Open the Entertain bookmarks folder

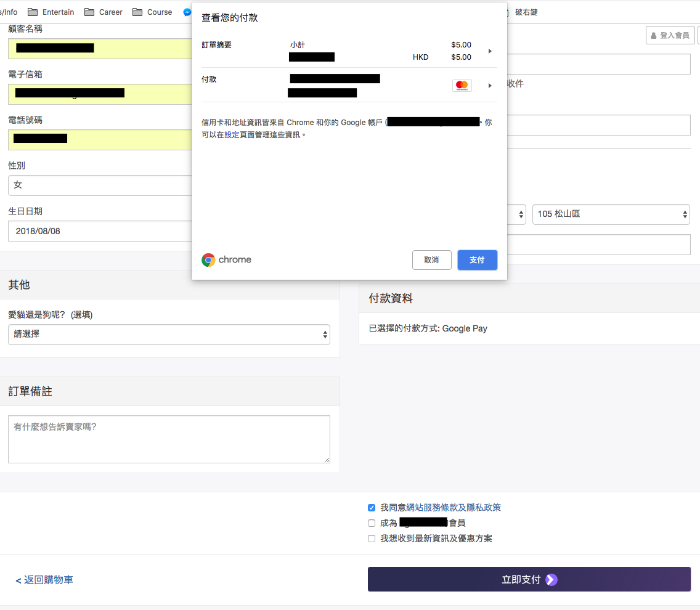point(51,12)
